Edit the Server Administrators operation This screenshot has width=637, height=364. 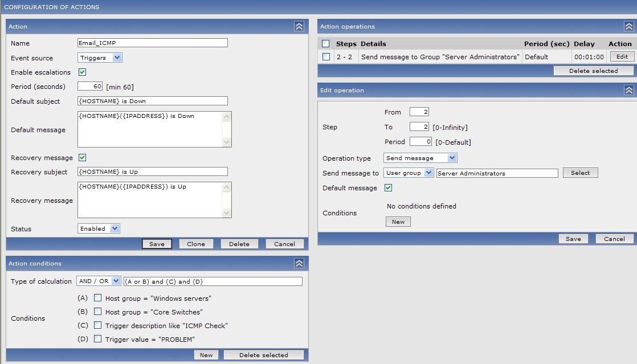click(622, 57)
